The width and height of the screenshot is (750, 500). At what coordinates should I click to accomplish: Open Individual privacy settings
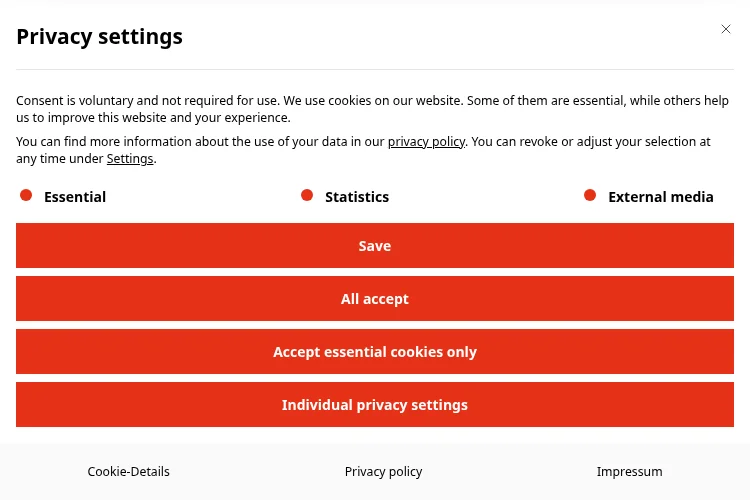[375, 405]
